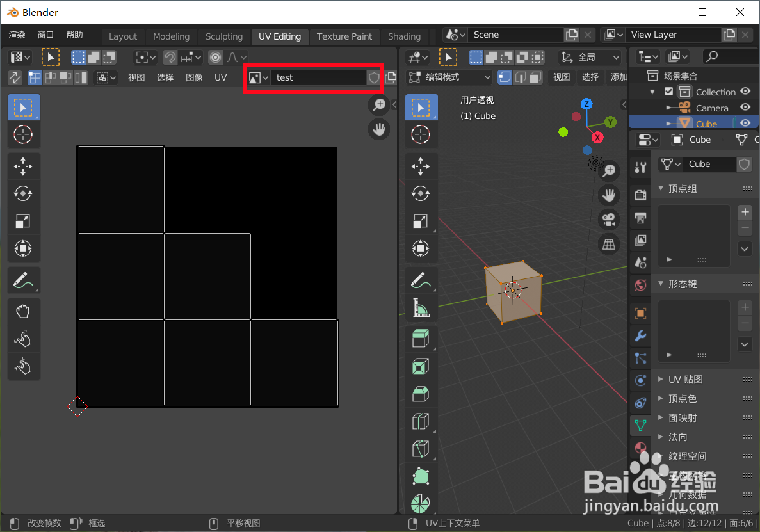Screen dimensions: 760x532
Task: Open the World properties tab
Action: 640,285
